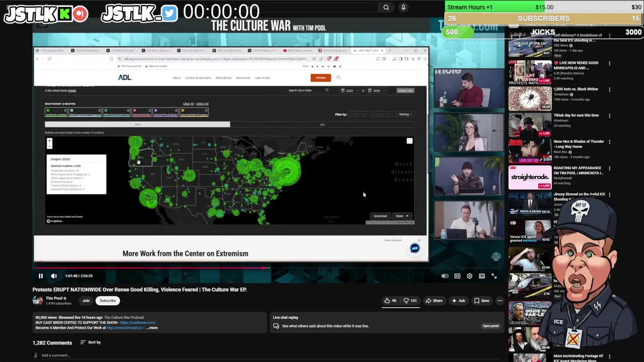Screen dimensions: 644x362
Task: Open menu for 'Neon Nox & Shades of Thunder'
Action: point(609,142)
